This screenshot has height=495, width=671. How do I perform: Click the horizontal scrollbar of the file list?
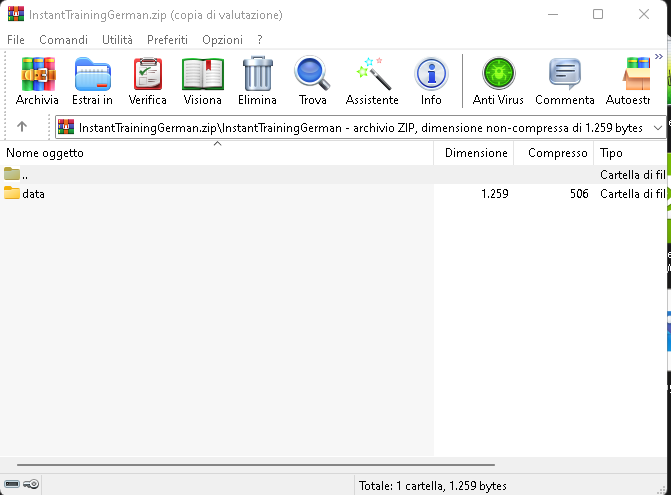pyautogui.click(x=256, y=465)
